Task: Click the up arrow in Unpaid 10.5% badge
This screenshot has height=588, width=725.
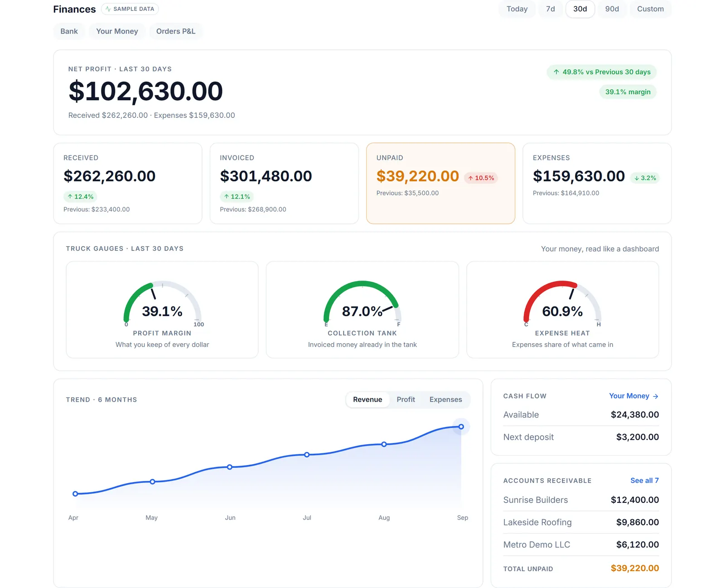Action: 471,178
